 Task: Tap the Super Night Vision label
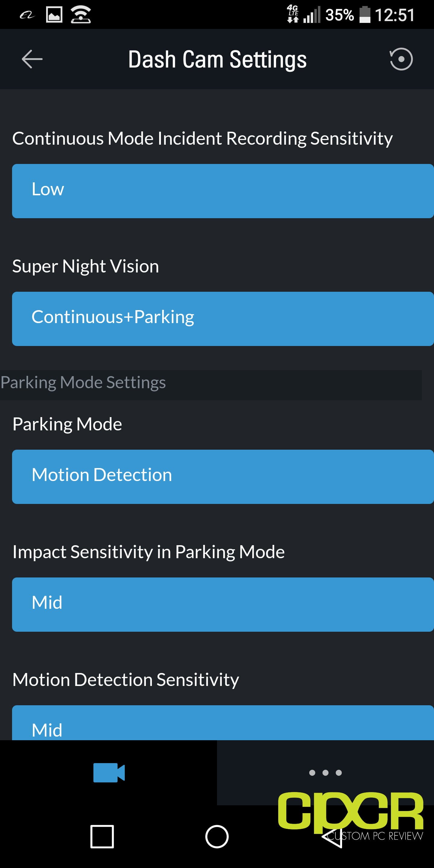pos(86,266)
